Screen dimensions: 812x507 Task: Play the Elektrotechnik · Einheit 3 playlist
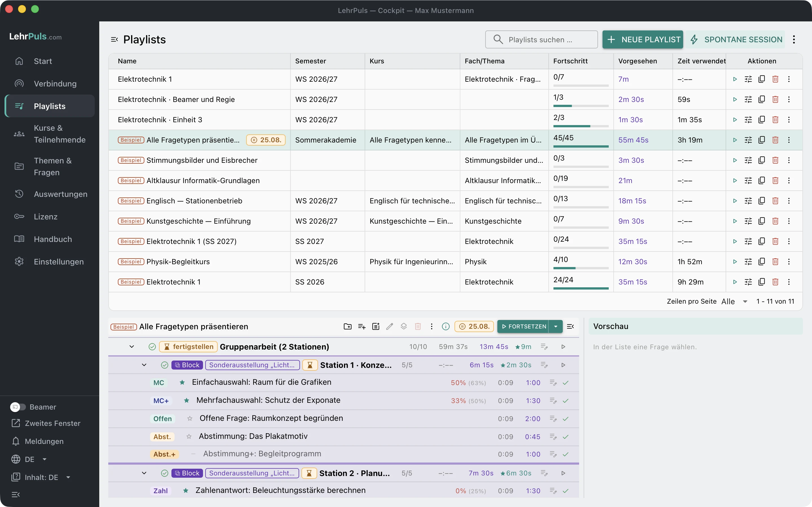point(735,120)
